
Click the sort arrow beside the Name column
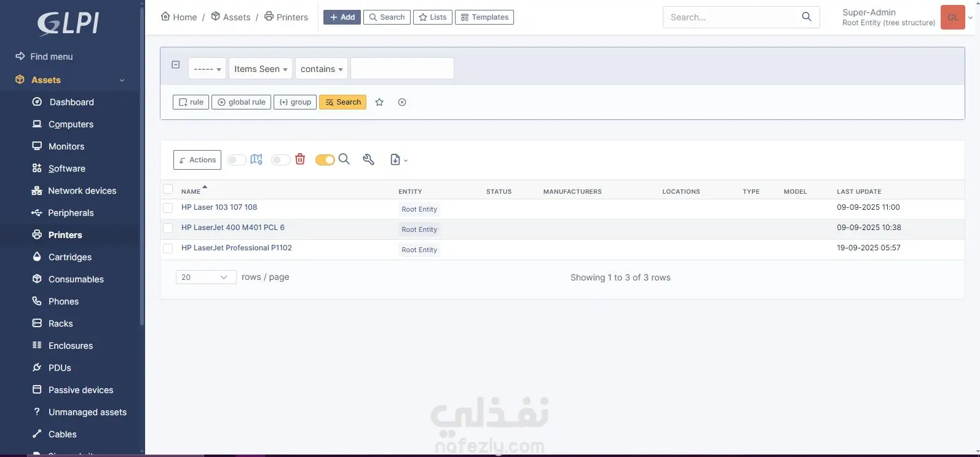[x=205, y=187]
